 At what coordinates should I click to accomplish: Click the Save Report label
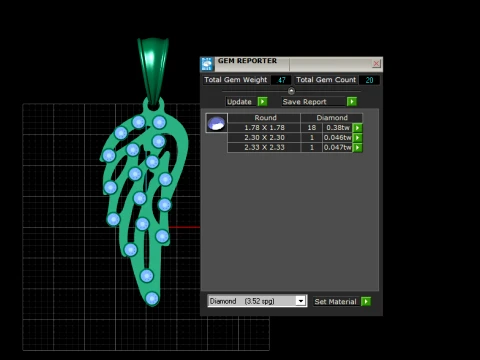(x=304, y=102)
